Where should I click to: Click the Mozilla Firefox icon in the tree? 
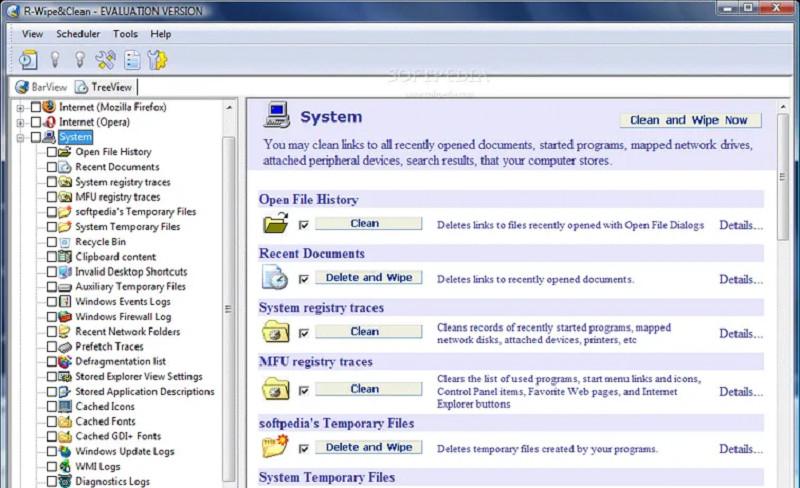(x=49, y=107)
